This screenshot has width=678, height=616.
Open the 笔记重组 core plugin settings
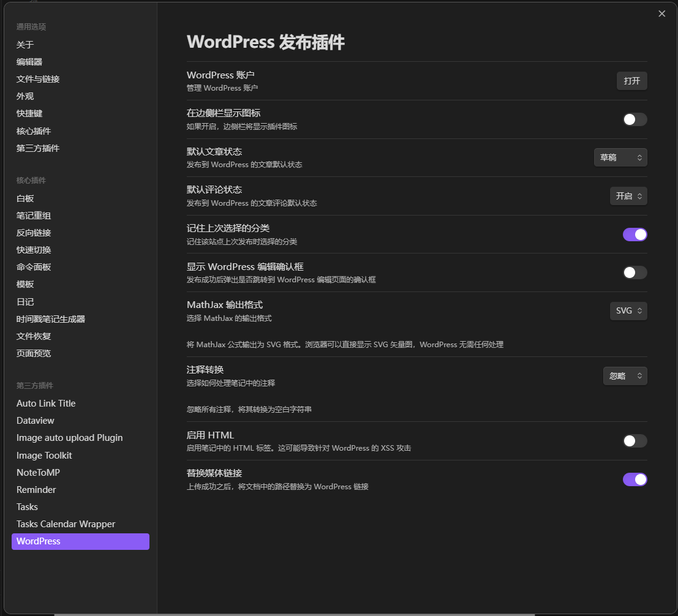pos(80,216)
